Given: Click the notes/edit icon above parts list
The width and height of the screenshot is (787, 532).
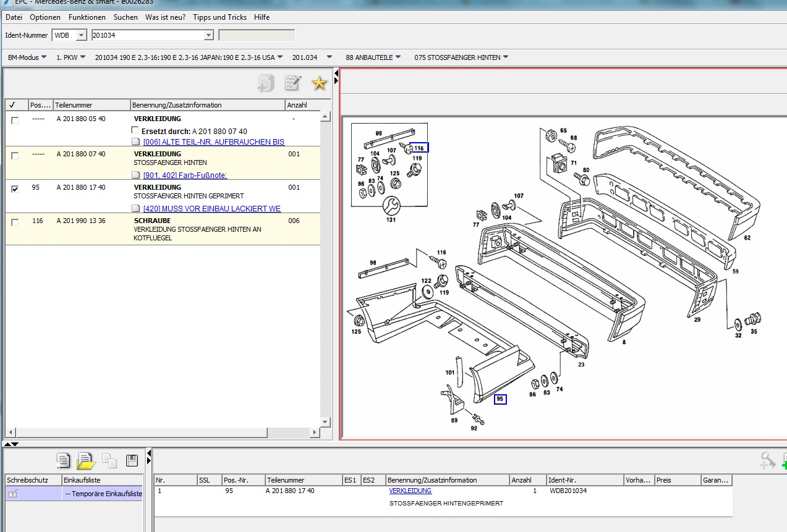Looking at the screenshot, I should [x=292, y=83].
